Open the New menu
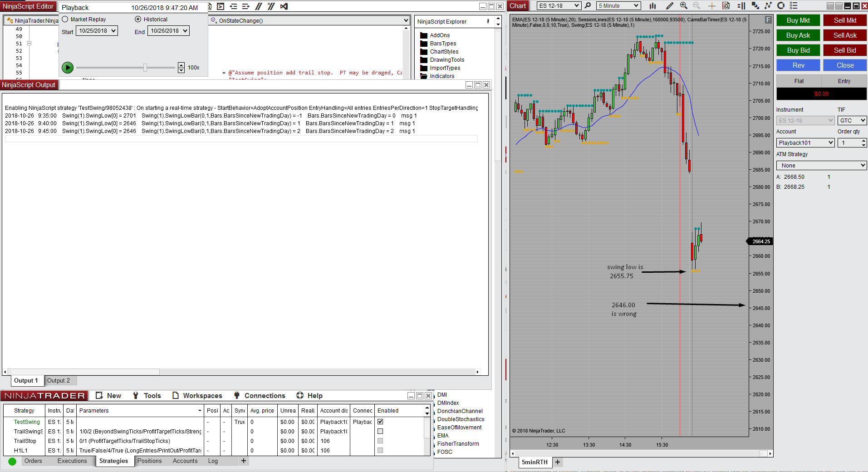Image resolution: width=868 pixels, height=472 pixels. (x=109, y=396)
